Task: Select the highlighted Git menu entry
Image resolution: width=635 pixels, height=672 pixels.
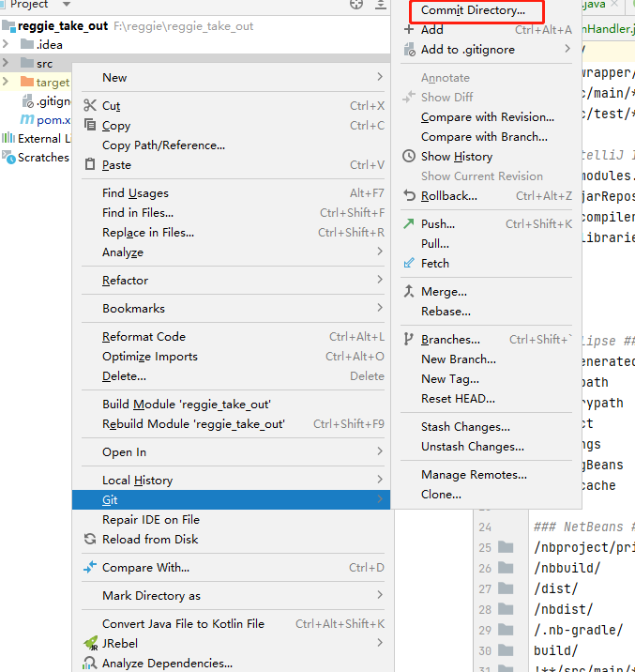Action: [x=232, y=499]
